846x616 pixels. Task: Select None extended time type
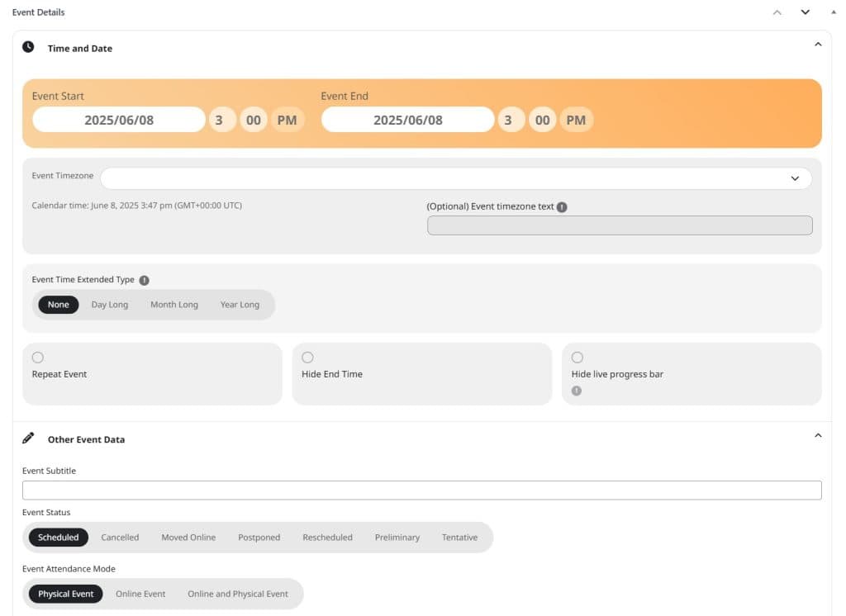[x=59, y=305]
